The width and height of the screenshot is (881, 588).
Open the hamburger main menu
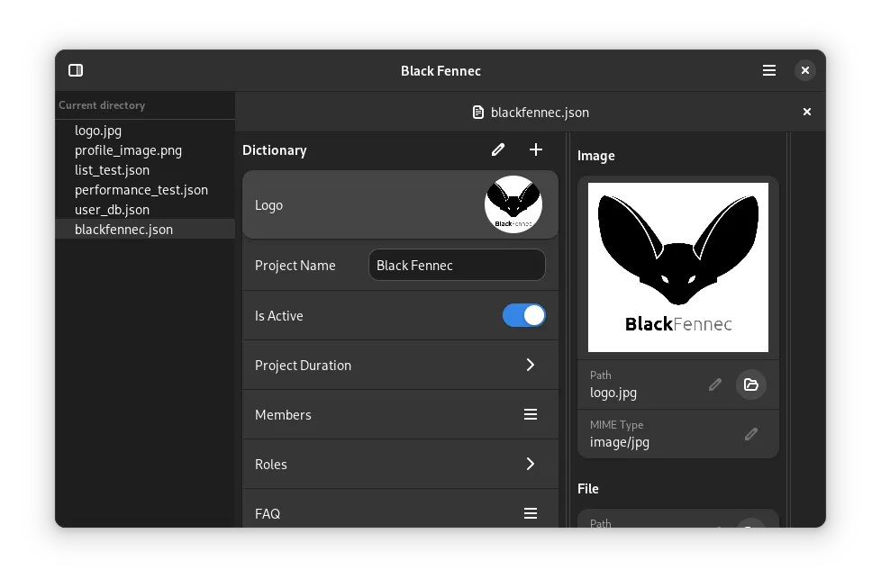(x=768, y=70)
